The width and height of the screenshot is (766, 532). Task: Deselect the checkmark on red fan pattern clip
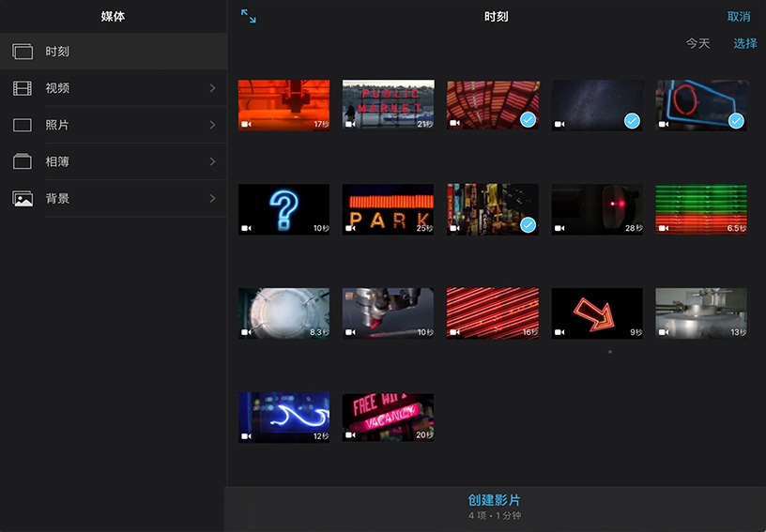[x=528, y=120]
